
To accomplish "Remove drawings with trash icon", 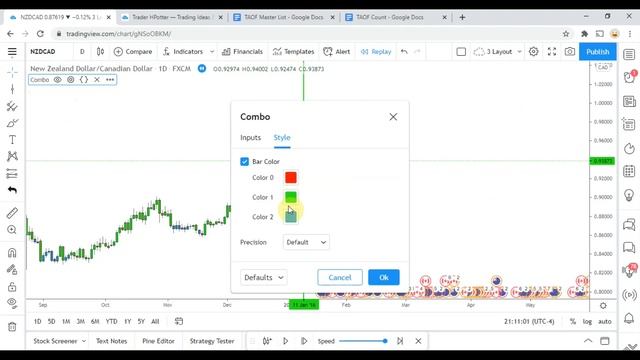I will pyautogui.click(x=12, y=327).
